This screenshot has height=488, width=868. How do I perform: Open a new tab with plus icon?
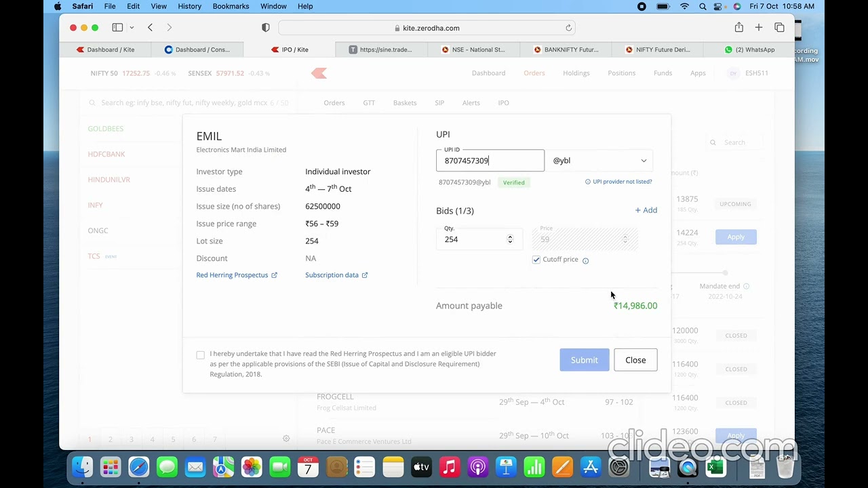(759, 28)
